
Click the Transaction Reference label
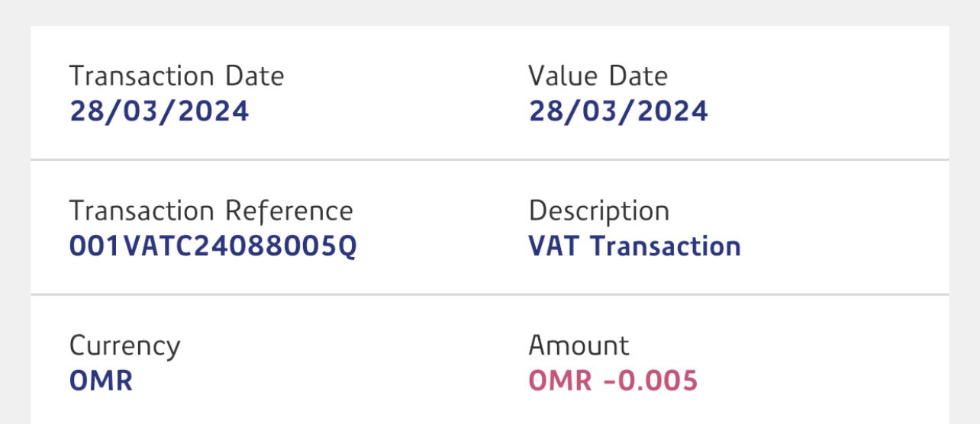(x=211, y=211)
